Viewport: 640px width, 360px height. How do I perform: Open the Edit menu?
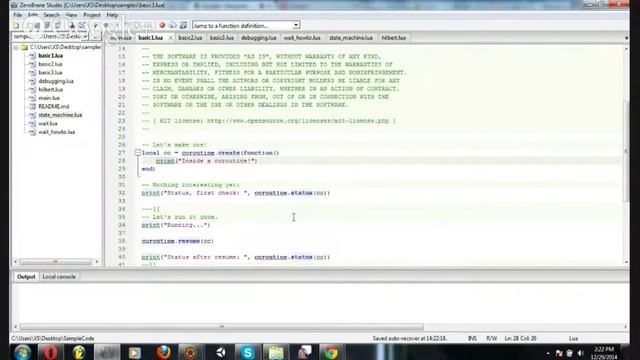[33, 15]
